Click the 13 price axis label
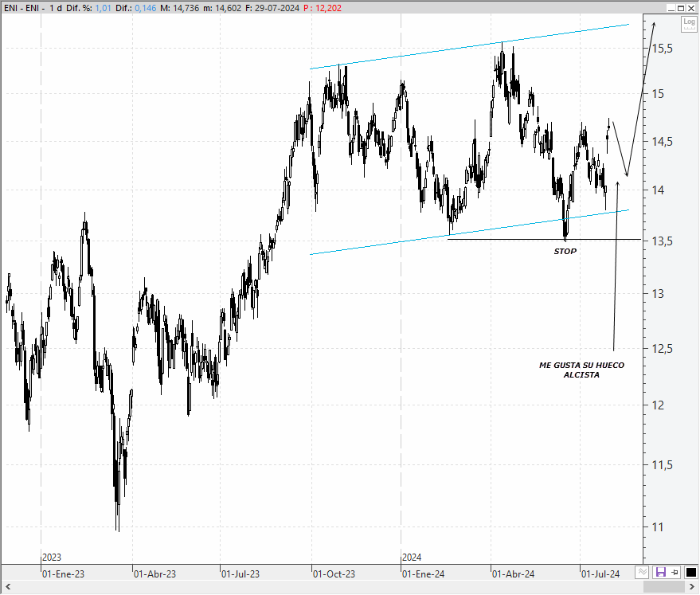 [658, 294]
